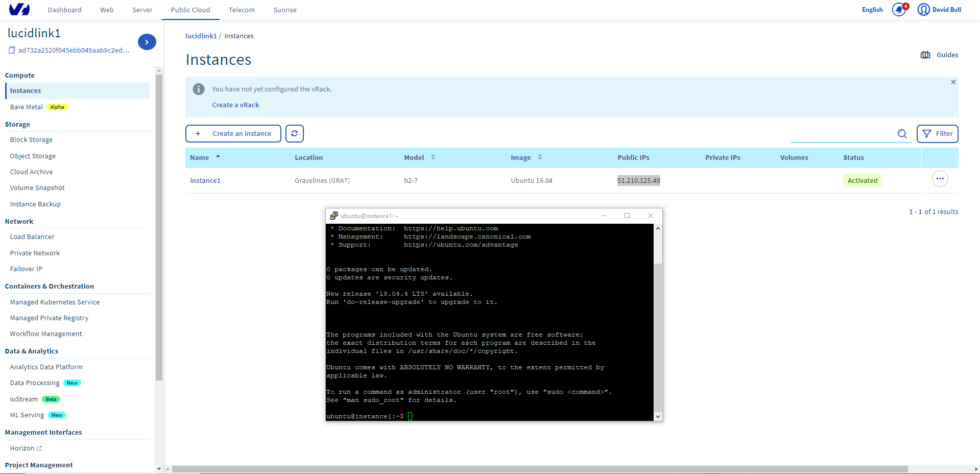This screenshot has height=474, width=980.
Task: Click the Activated status badge
Action: tap(863, 180)
